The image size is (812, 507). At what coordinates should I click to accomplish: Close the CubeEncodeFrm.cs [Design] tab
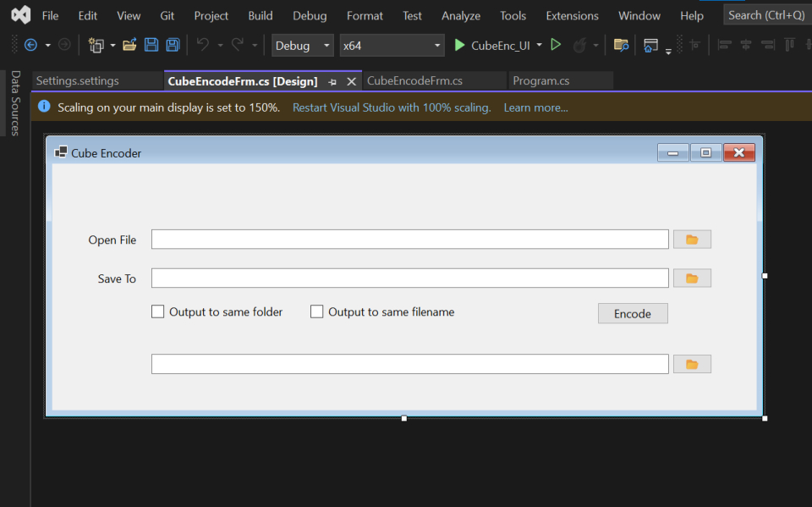click(x=352, y=81)
